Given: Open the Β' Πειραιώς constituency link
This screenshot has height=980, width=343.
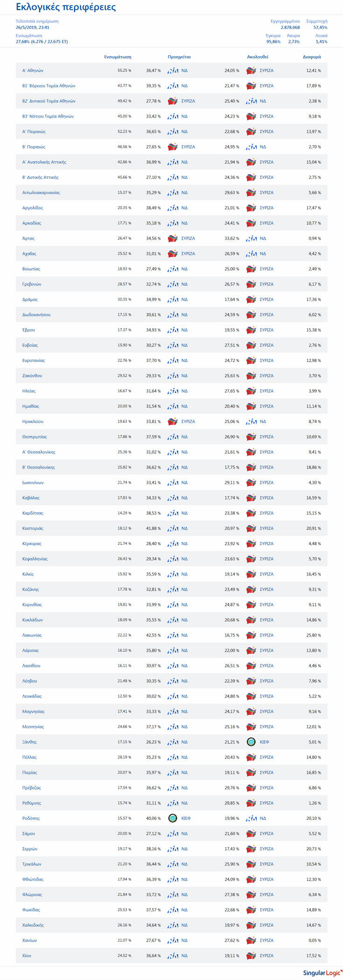Looking at the screenshot, I should pos(34,147).
